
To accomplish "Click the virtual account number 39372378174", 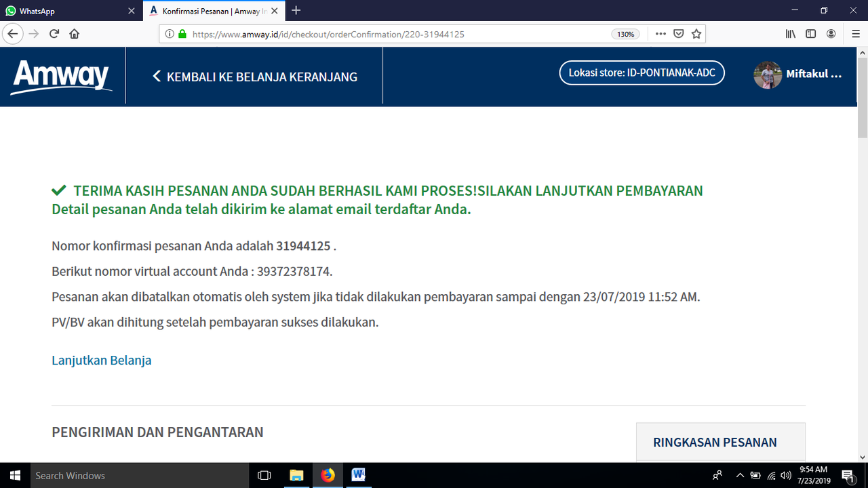I will click(x=294, y=272).
